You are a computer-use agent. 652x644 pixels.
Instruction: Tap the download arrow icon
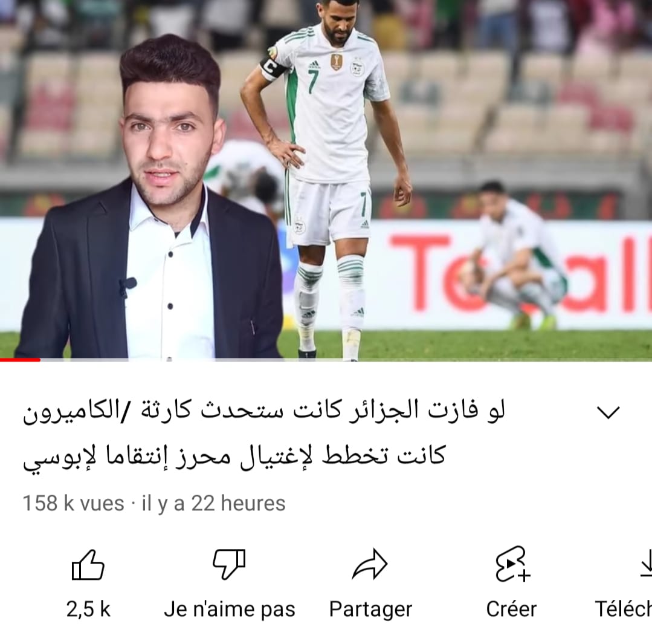646,564
